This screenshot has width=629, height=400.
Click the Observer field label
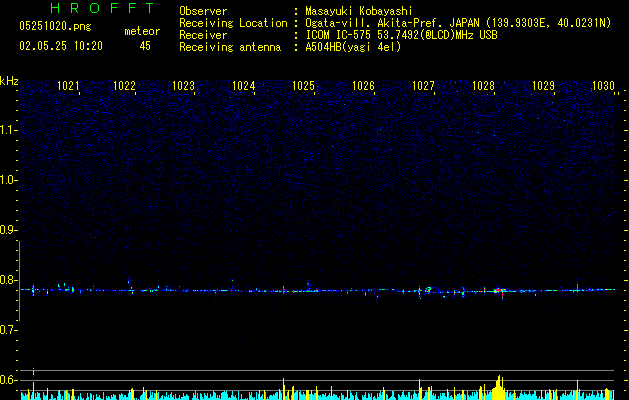tap(203, 11)
